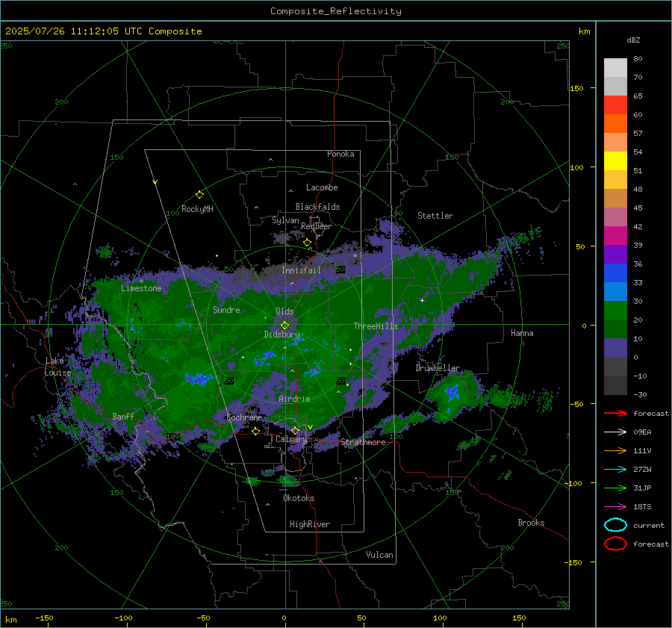
Task: Click the Cochrane label
Action: point(244,417)
